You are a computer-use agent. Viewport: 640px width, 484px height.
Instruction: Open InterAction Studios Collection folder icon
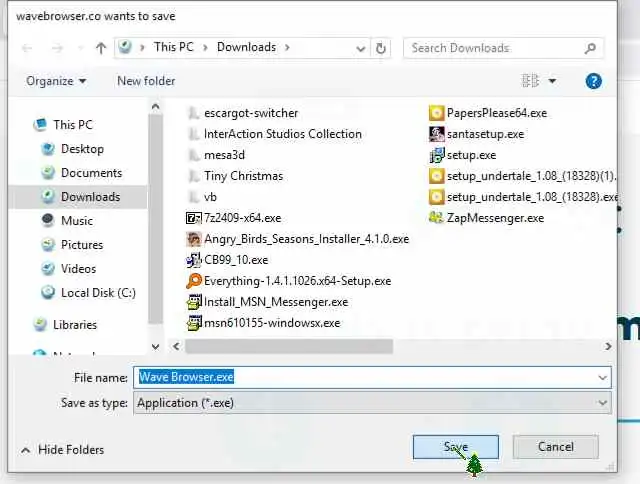tap(193, 134)
